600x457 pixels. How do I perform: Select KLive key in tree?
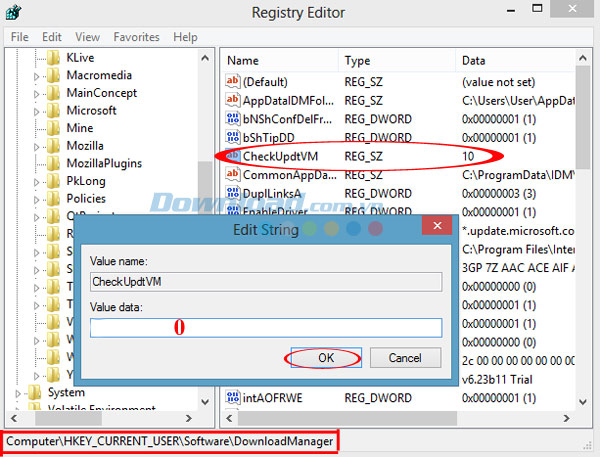click(80, 57)
